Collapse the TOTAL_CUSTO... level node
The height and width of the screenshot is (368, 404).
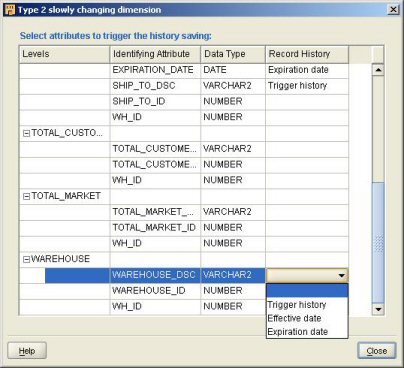[x=26, y=134]
